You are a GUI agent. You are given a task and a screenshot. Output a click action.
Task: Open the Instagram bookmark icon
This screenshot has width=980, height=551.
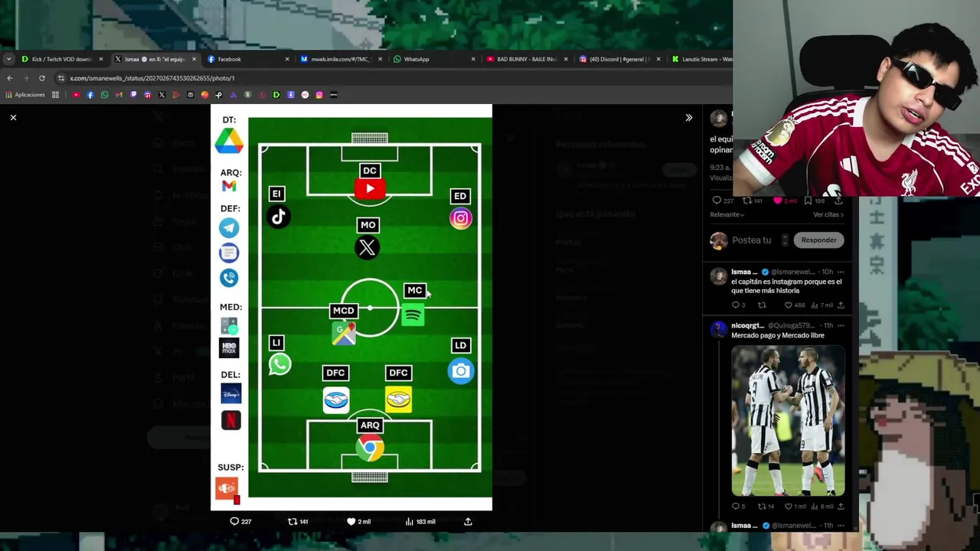(319, 95)
